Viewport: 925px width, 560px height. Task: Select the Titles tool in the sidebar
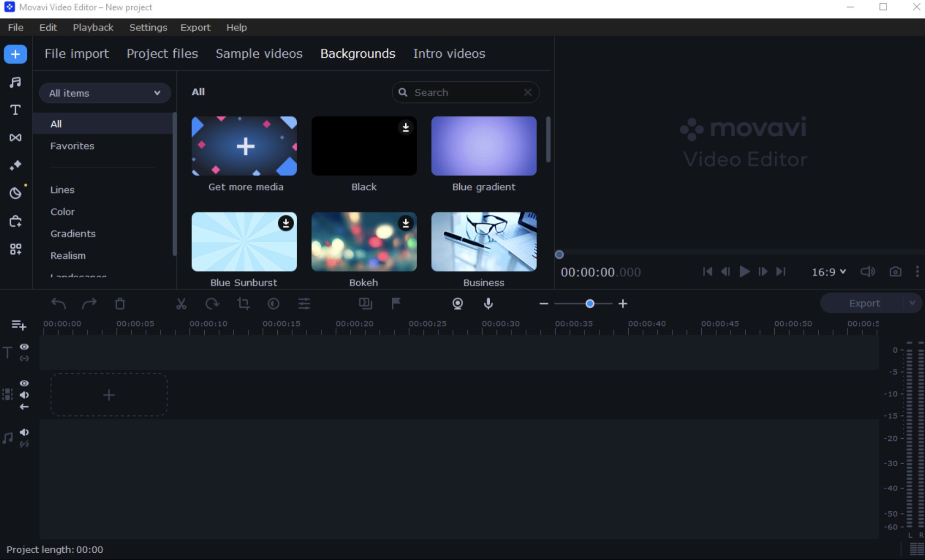coord(15,109)
